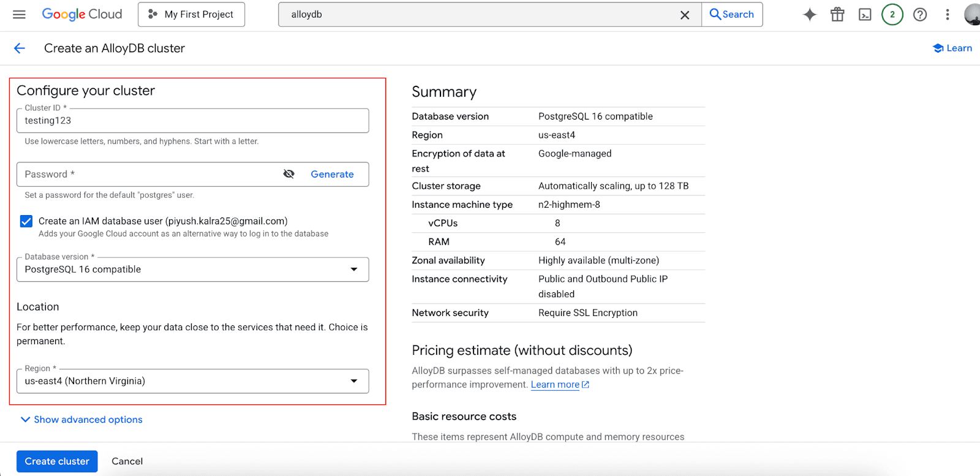Click the 'RAM' summary row label
Screen dimensions: 980x476
click(439, 242)
